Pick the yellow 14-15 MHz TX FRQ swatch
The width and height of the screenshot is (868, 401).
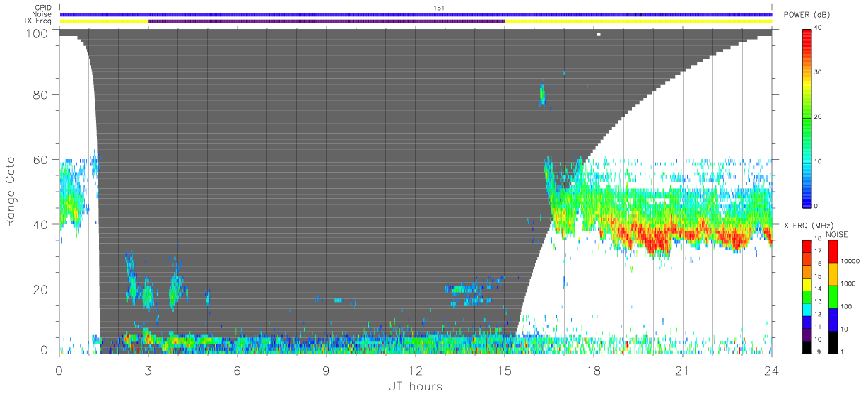coord(807,284)
